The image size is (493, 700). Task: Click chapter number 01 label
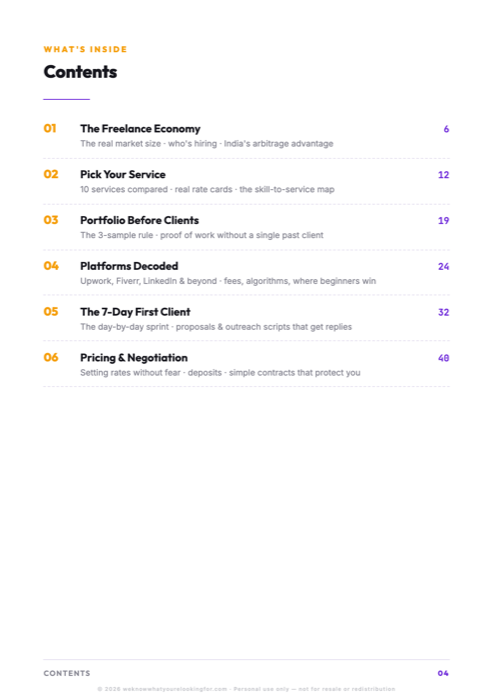(x=50, y=129)
